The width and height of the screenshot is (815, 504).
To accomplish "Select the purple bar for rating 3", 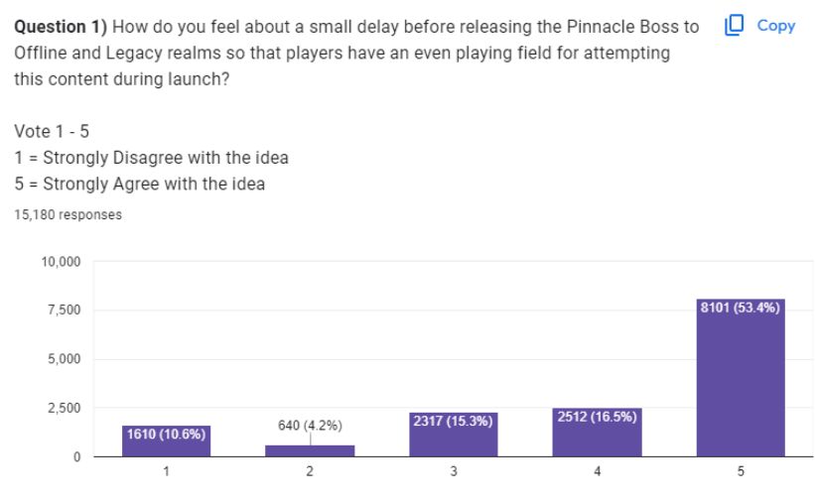I will (x=454, y=442).
